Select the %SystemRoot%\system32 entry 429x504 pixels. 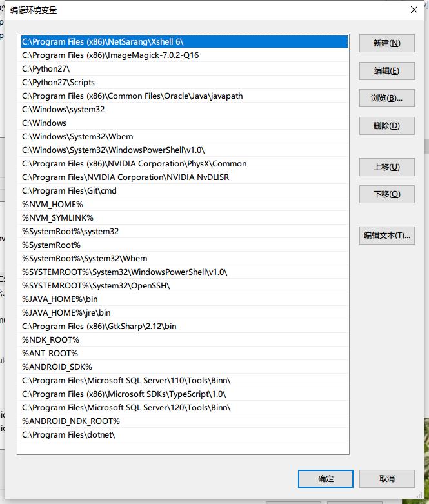click(184, 232)
